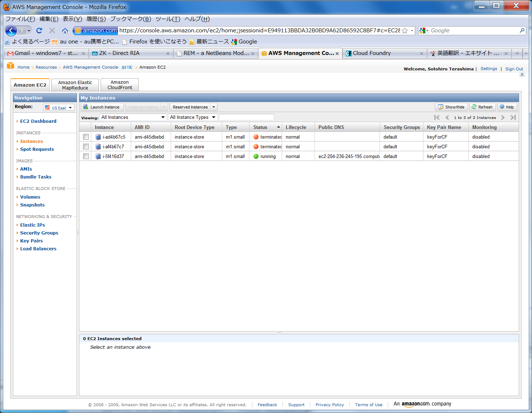This screenshot has height=413, width=532.
Task: Go to last page of instances icon
Action: (513, 117)
